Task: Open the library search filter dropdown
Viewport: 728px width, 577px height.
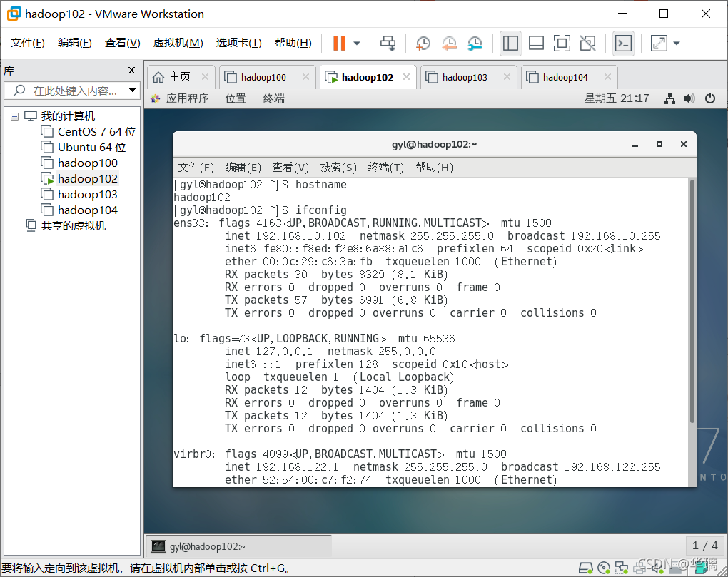Action: (x=132, y=90)
